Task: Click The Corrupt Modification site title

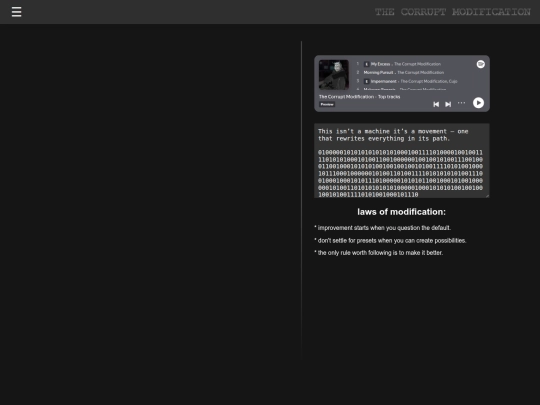Action: pos(453,12)
